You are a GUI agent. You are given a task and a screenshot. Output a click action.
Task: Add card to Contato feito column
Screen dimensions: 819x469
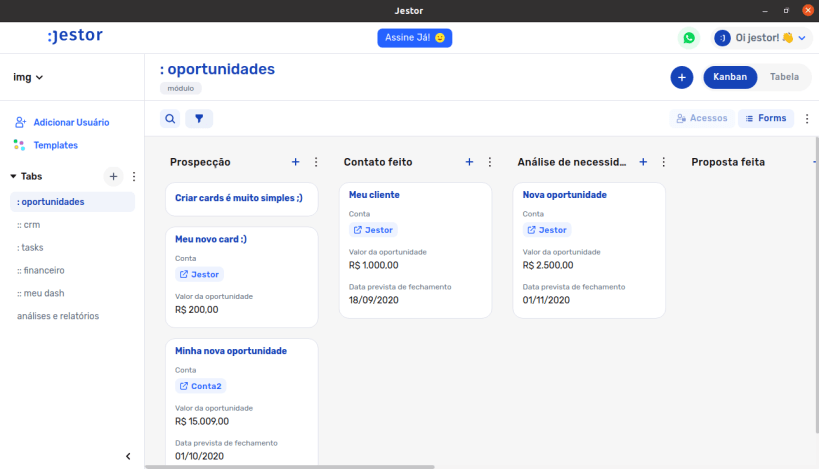point(470,162)
